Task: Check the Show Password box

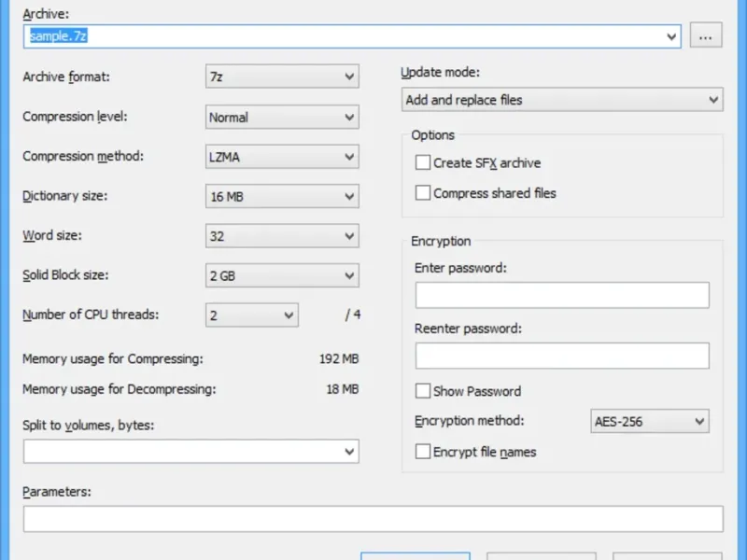Action: 424,391
